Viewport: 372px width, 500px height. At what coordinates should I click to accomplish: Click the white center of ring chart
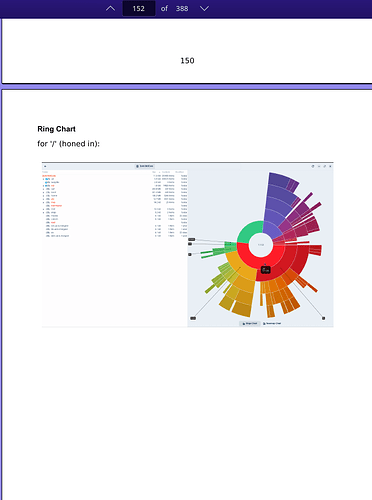click(261, 245)
